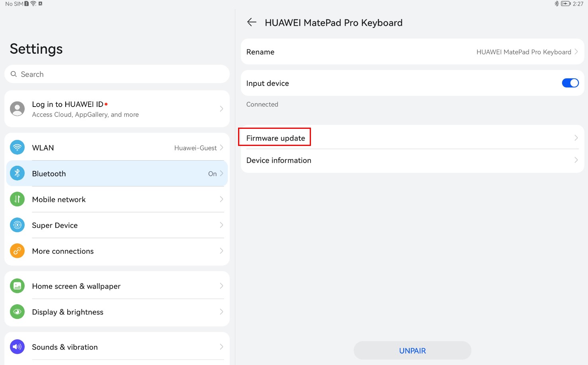Click the Settings search field
588x365 pixels.
point(117,74)
